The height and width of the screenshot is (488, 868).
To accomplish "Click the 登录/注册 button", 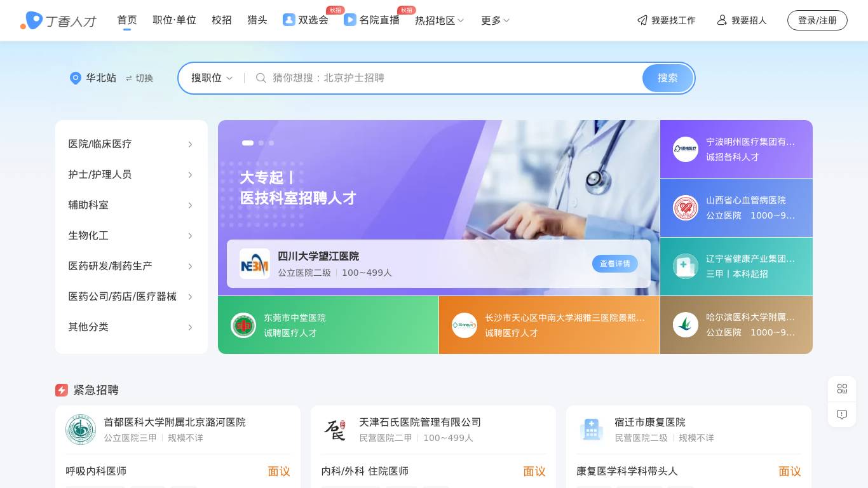I will [817, 20].
